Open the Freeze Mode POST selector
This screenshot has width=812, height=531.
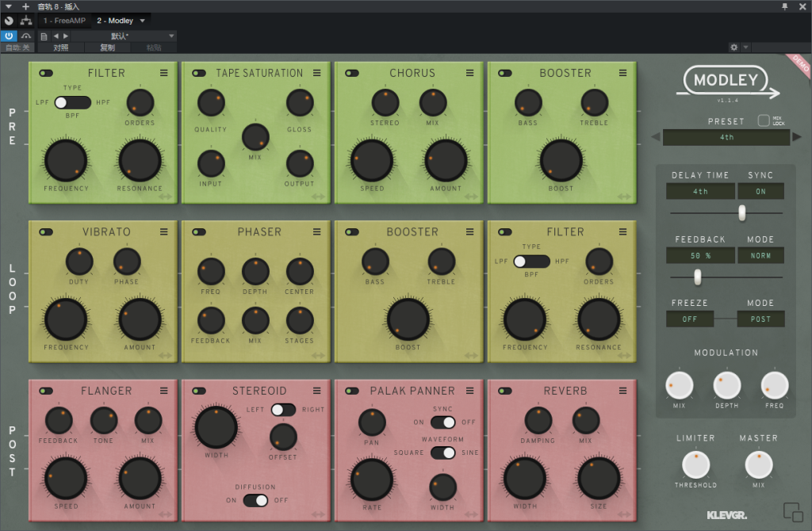point(760,319)
